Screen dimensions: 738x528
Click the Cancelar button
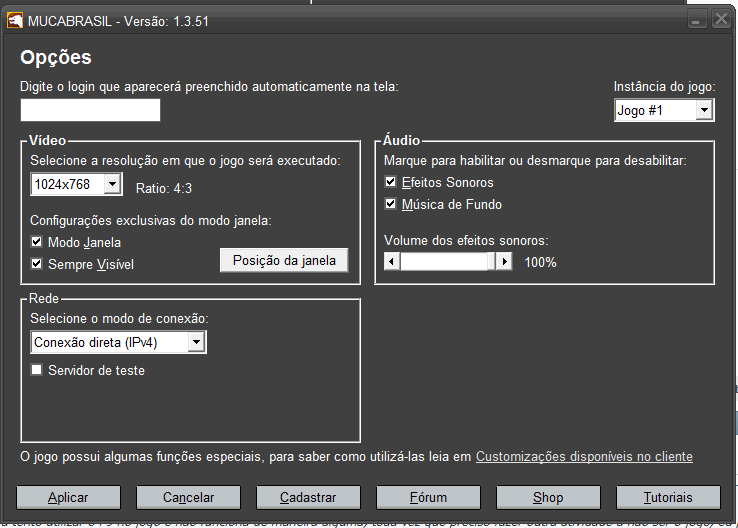point(189,497)
